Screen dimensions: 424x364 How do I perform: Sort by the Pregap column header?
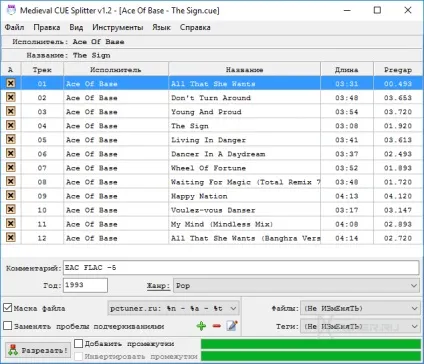pyautogui.click(x=398, y=69)
